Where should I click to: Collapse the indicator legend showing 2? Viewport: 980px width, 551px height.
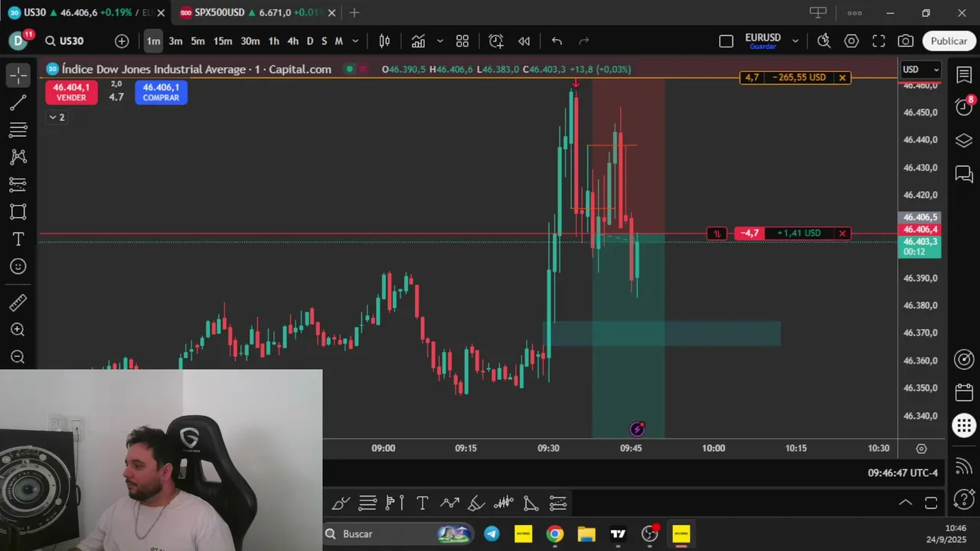[57, 117]
